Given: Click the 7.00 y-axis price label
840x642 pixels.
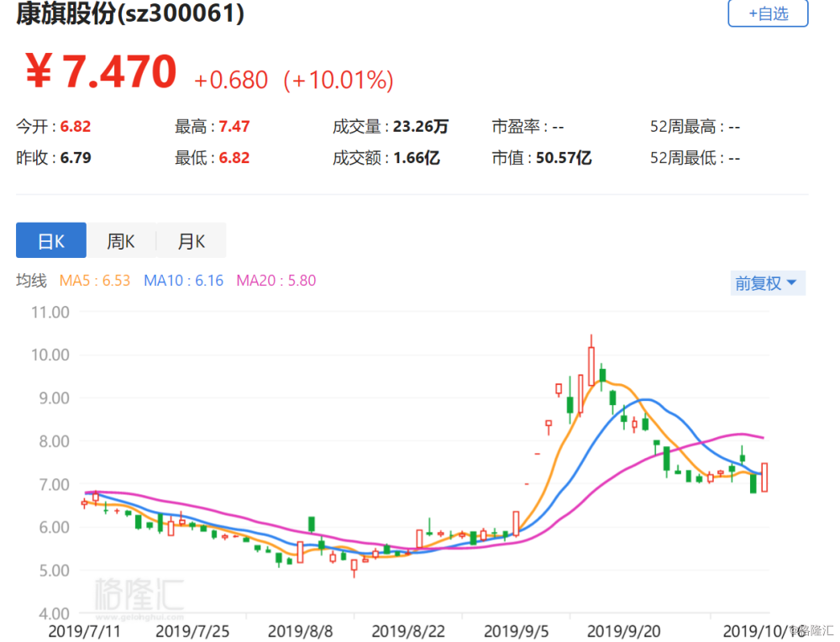Looking at the screenshot, I should pyautogui.click(x=54, y=485).
